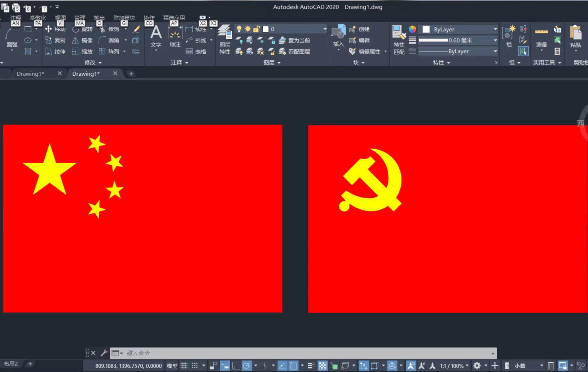Expand the 修改 (Modify) panel
Image resolution: width=588 pixels, height=372 pixels.
[93, 62]
